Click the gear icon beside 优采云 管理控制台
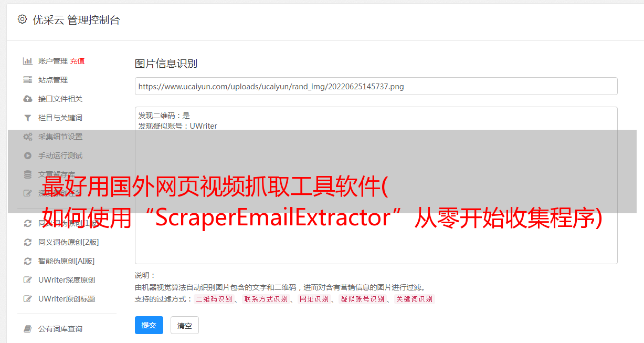The image size is (644, 343). [22, 19]
